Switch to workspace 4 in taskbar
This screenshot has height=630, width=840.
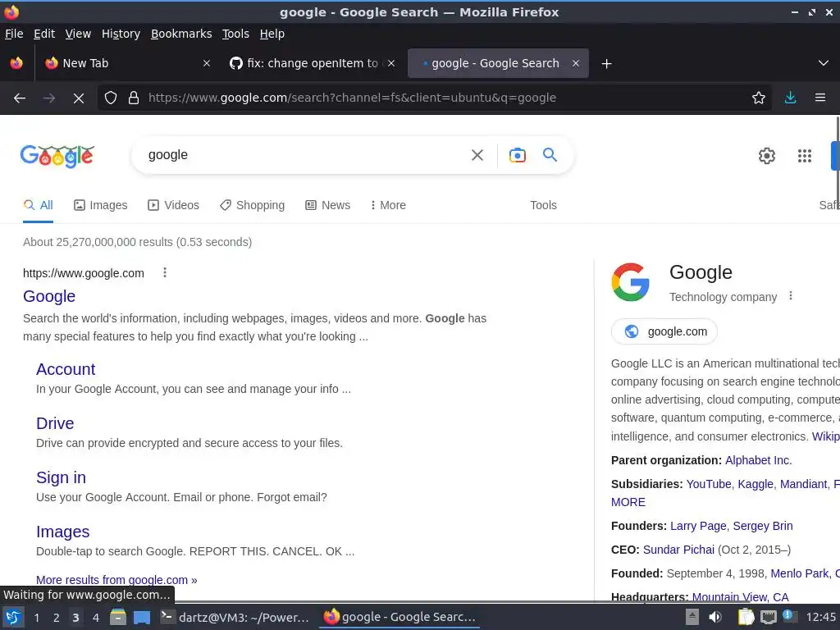click(x=95, y=618)
